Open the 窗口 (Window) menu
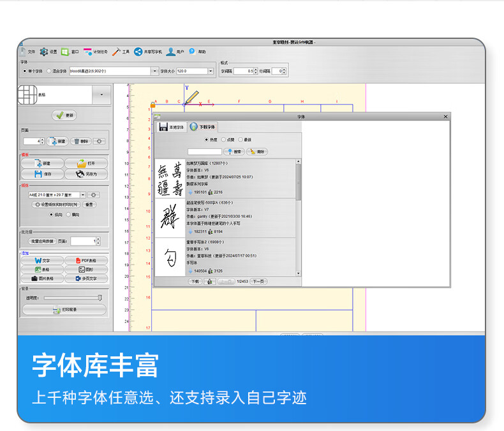This screenshot has height=431, width=504. (x=70, y=52)
